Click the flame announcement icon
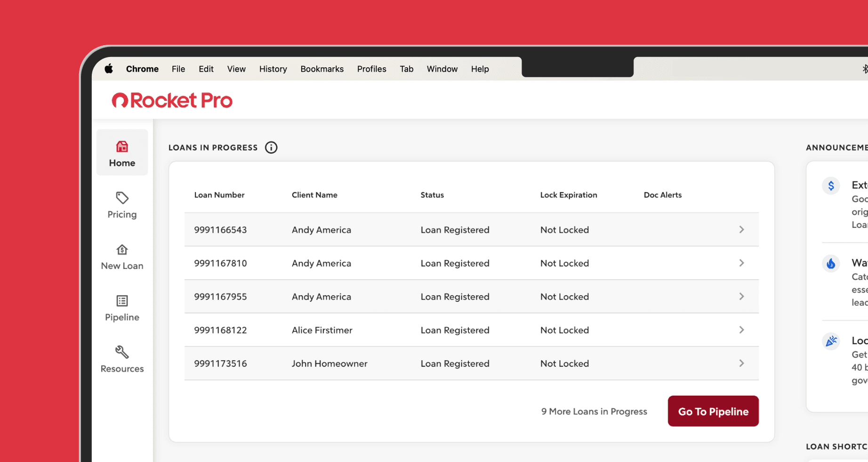This screenshot has width=868, height=462. tap(831, 263)
